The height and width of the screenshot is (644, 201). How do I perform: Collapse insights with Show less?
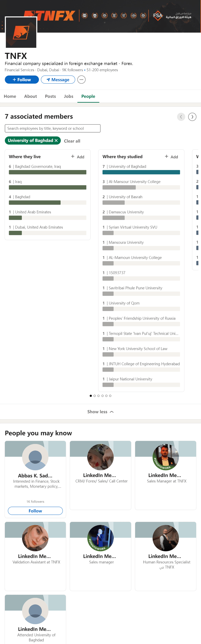pyautogui.click(x=100, y=412)
